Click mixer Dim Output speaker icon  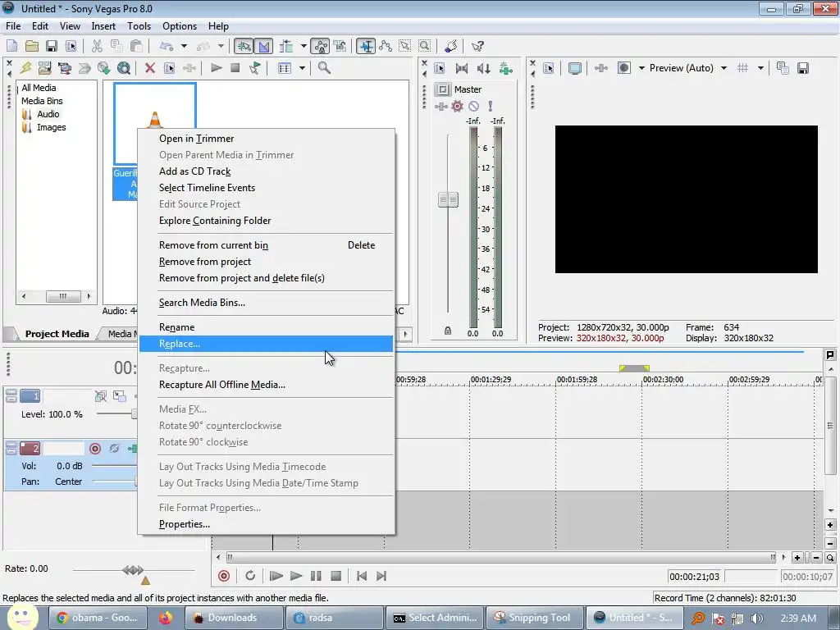tap(484, 68)
